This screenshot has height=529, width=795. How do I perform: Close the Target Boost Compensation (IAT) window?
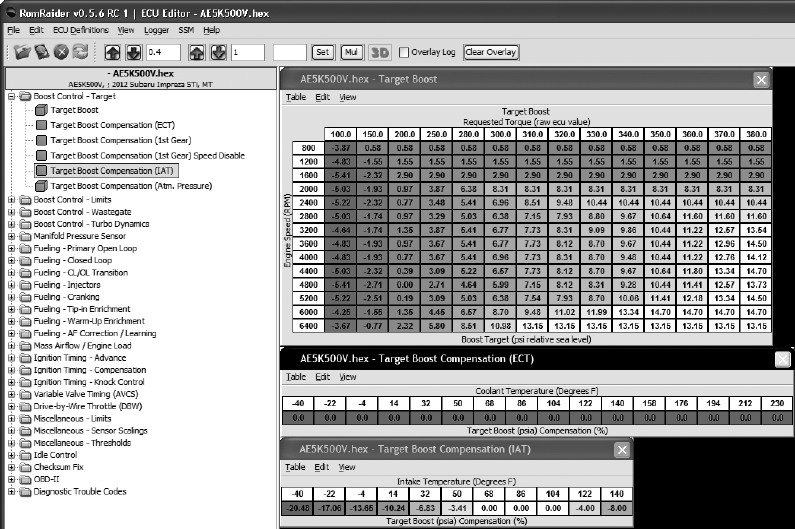coord(622,450)
